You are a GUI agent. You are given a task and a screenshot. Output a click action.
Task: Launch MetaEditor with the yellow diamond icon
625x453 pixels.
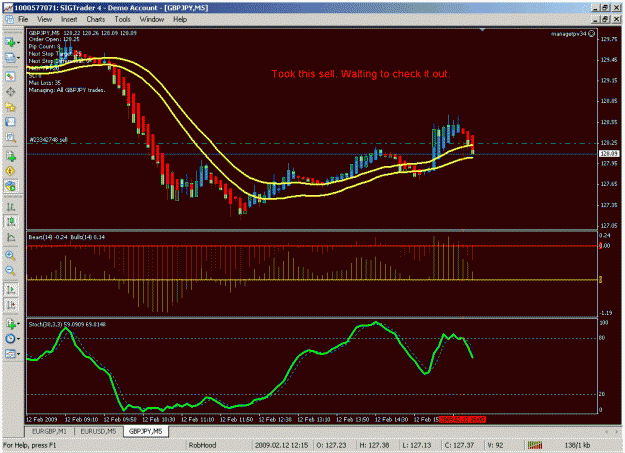(10, 171)
